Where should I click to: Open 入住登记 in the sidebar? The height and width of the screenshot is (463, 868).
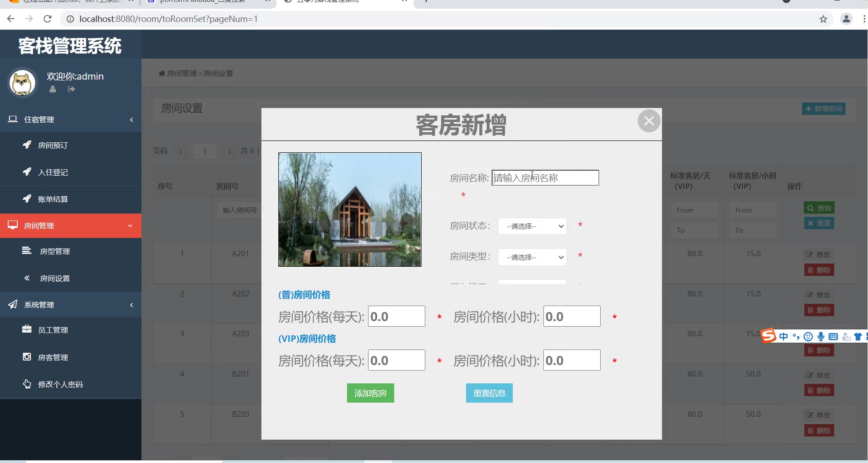(x=71, y=172)
